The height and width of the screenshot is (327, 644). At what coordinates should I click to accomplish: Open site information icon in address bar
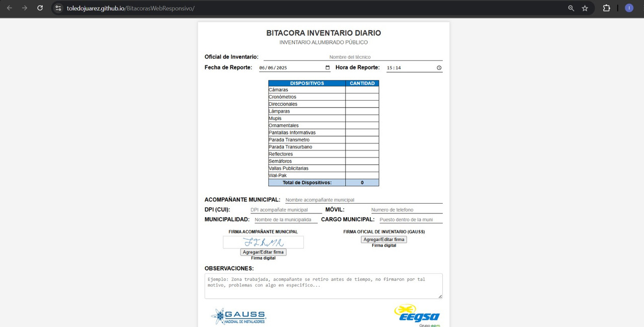click(x=58, y=9)
